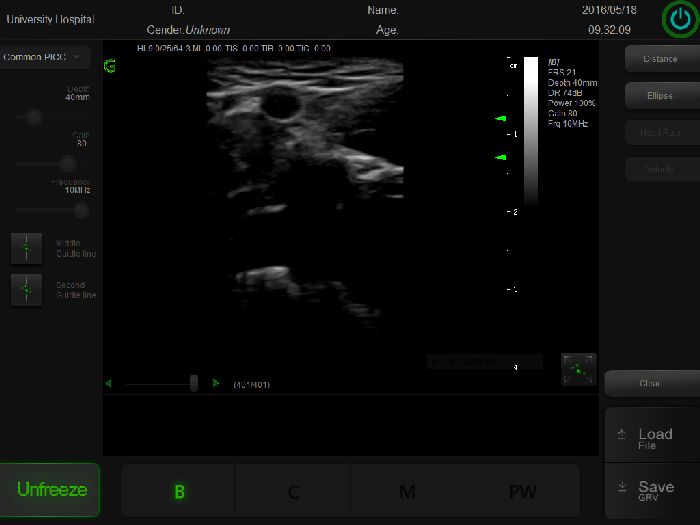Step cine loop forward with right arrow

click(x=215, y=383)
